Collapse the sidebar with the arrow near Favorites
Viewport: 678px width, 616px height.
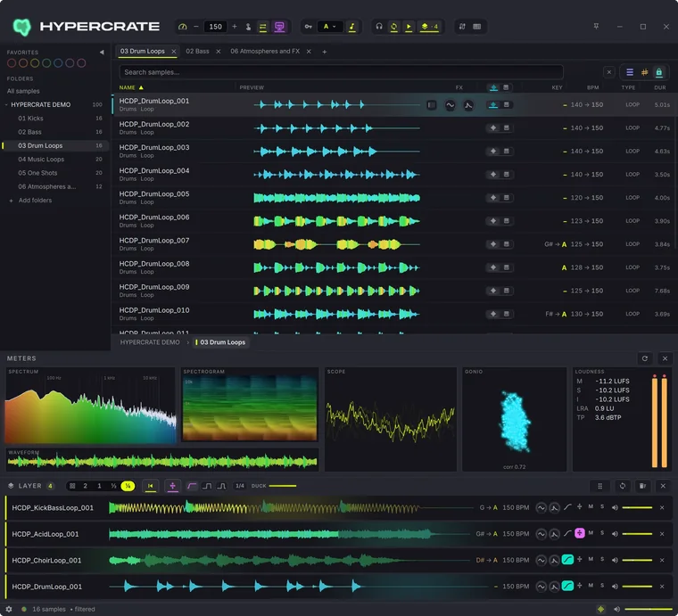[102, 53]
